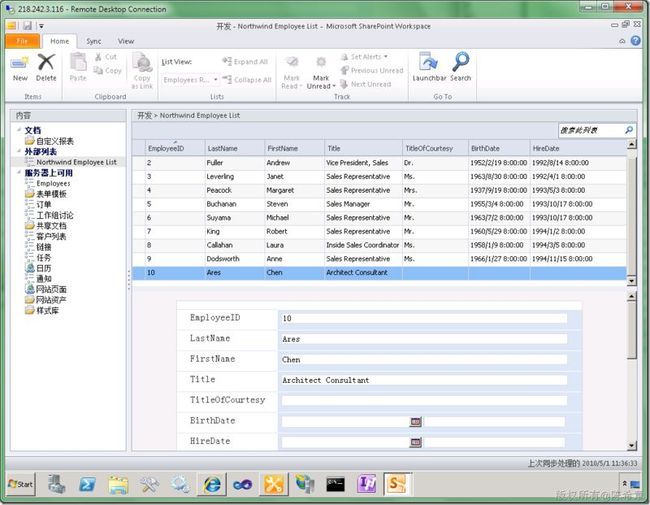The image size is (650, 505).
Task: Click the Mark Unread icon
Action: coord(320,62)
